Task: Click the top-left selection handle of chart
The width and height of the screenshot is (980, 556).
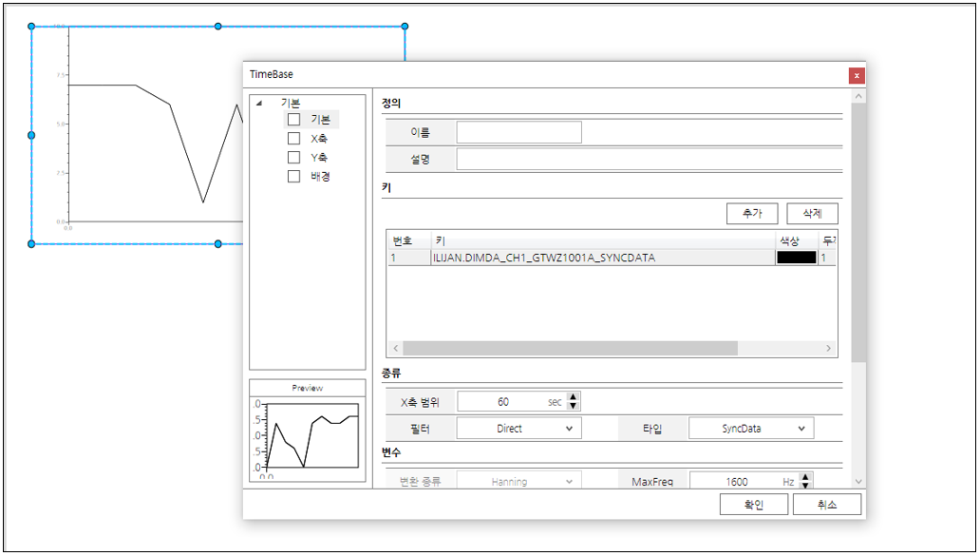Action: tap(31, 27)
